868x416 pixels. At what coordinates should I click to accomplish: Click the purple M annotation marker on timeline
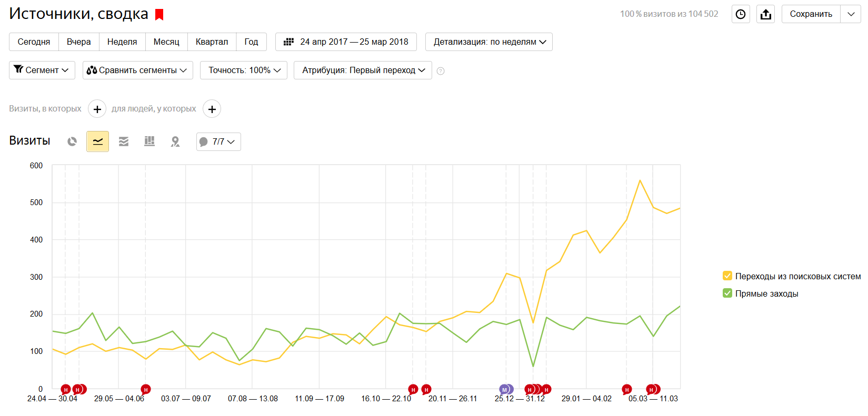click(504, 390)
